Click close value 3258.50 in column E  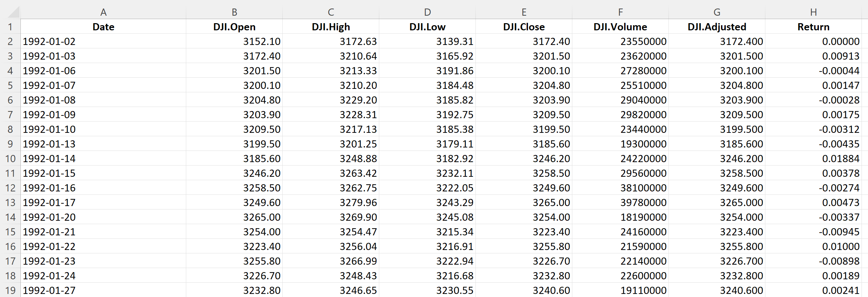point(524,173)
